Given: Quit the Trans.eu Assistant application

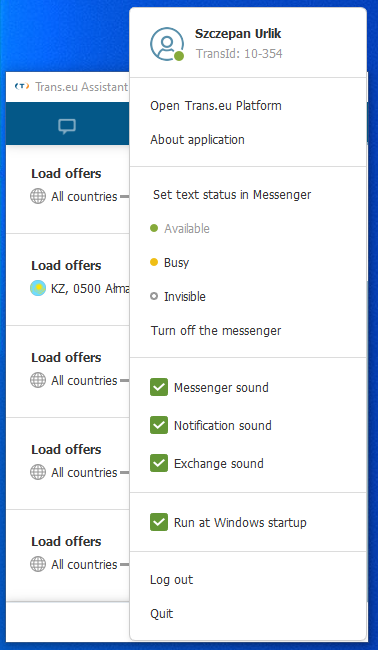Looking at the screenshot, I should [x=162, y=614].
